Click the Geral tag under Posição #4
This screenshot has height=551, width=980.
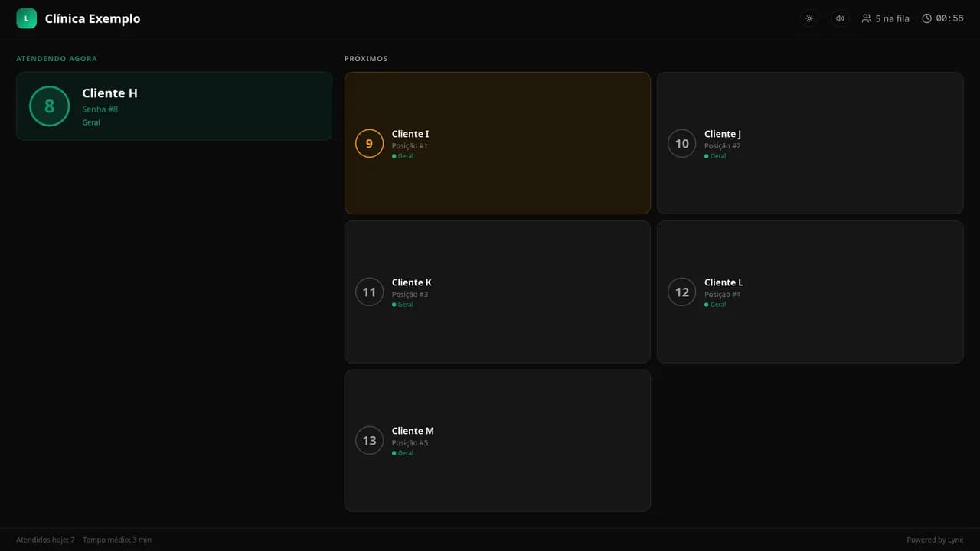(x=715, y=305)
